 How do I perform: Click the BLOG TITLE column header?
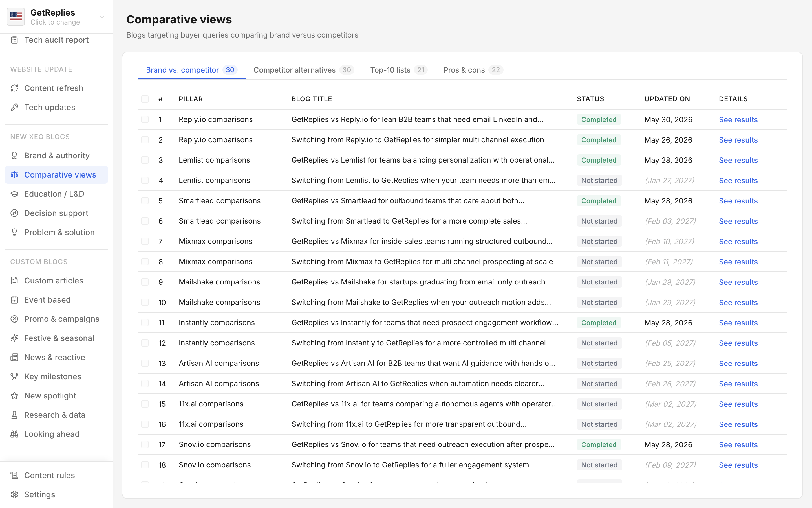click(312, 99)
